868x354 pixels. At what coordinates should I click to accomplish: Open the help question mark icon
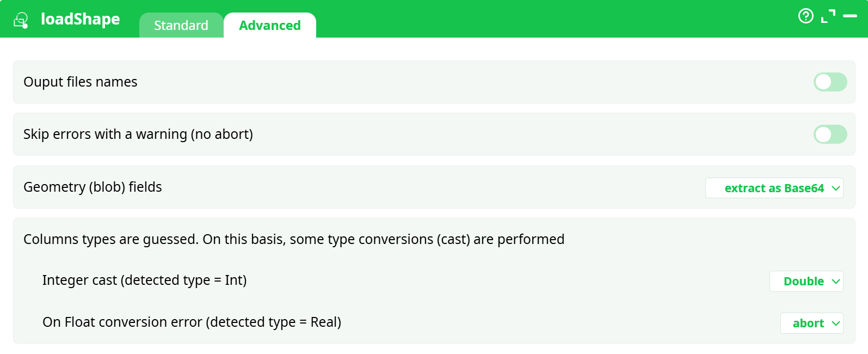[805, 17]
